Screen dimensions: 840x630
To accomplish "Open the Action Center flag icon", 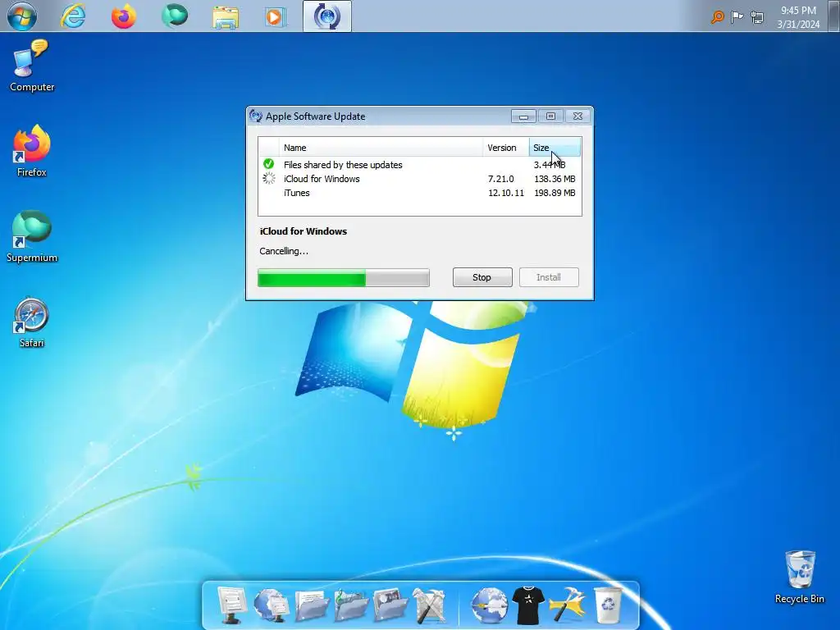I will pyautogui.click(x=737, y=17).
